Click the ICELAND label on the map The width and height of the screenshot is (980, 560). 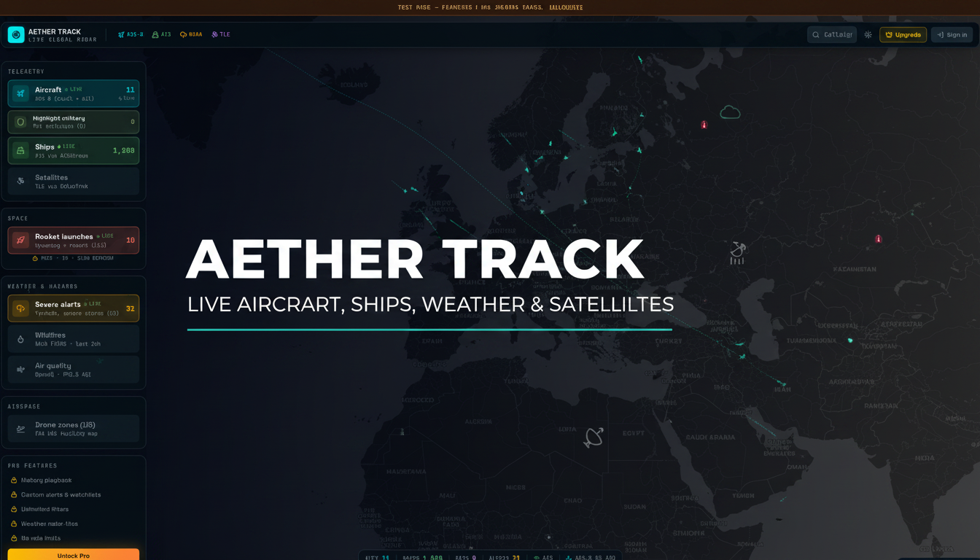[x=354, y=85]
